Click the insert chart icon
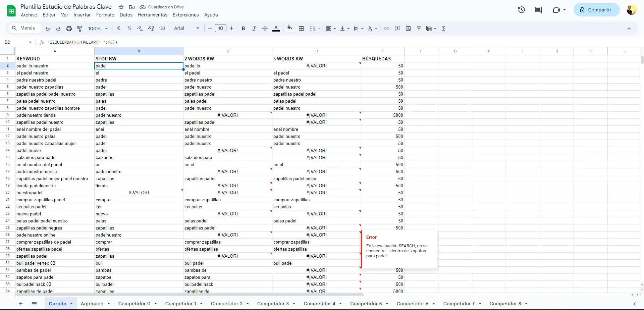The height and width of the screenshot is (310, 644). coord(408,29)
